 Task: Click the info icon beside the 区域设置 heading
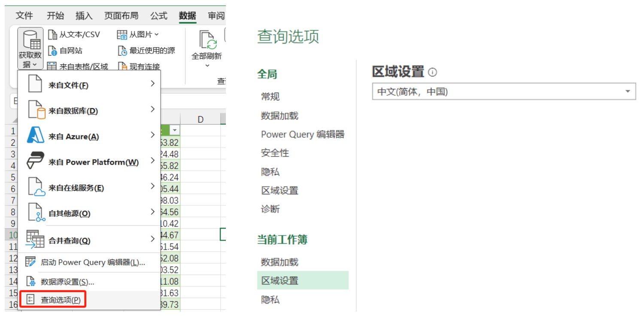433,72
